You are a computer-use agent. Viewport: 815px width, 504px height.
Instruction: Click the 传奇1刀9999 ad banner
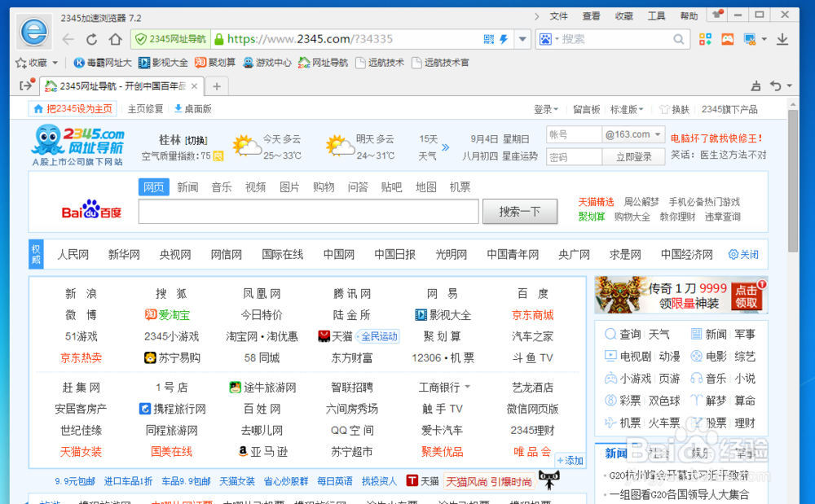681,295
